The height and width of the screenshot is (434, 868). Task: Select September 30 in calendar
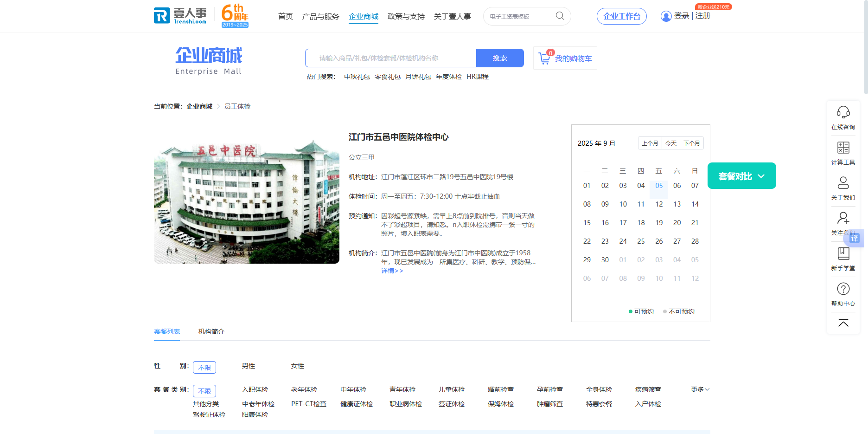tap(605, 260)
